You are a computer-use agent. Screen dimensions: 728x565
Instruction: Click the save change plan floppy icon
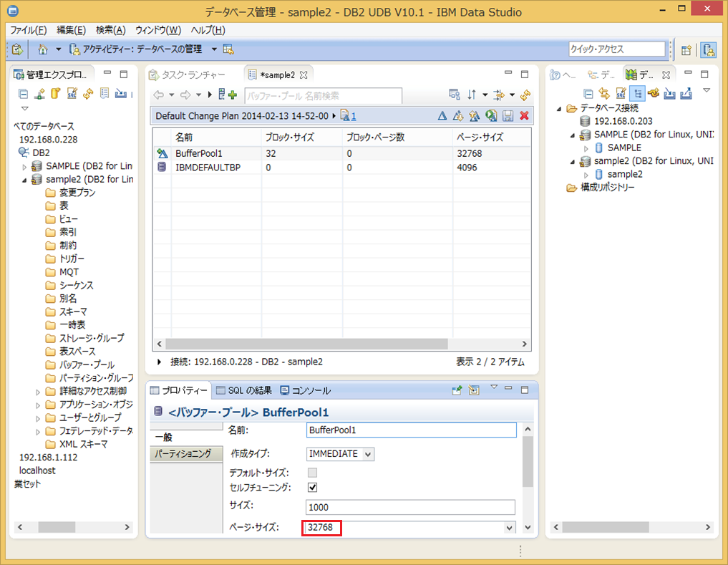[x=508, y=116]
